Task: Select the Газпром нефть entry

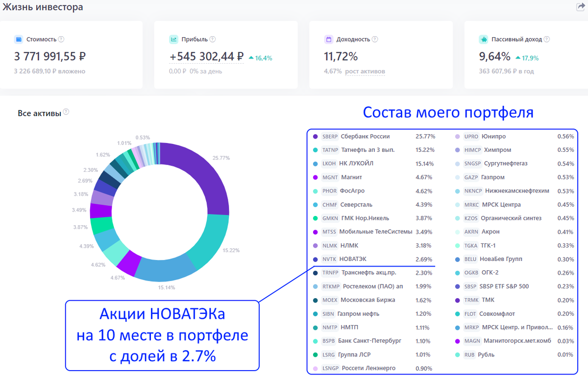Action: (358, 314)
